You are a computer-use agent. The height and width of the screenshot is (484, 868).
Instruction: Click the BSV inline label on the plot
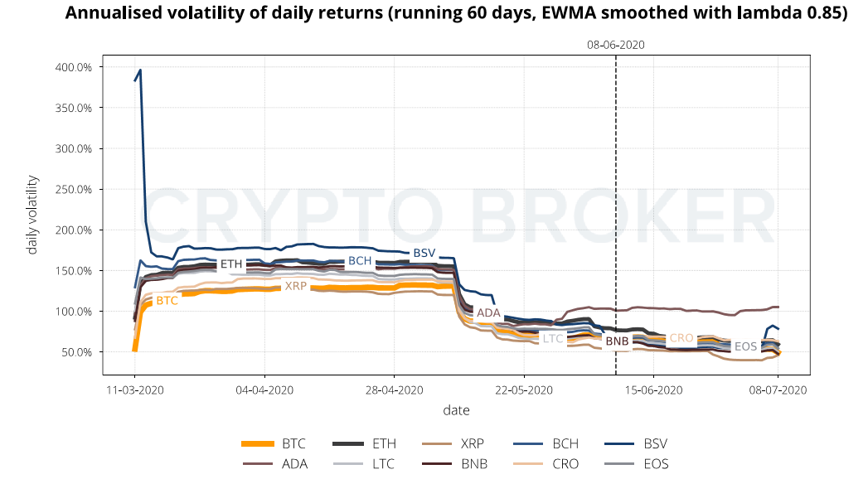coord(424,253)
